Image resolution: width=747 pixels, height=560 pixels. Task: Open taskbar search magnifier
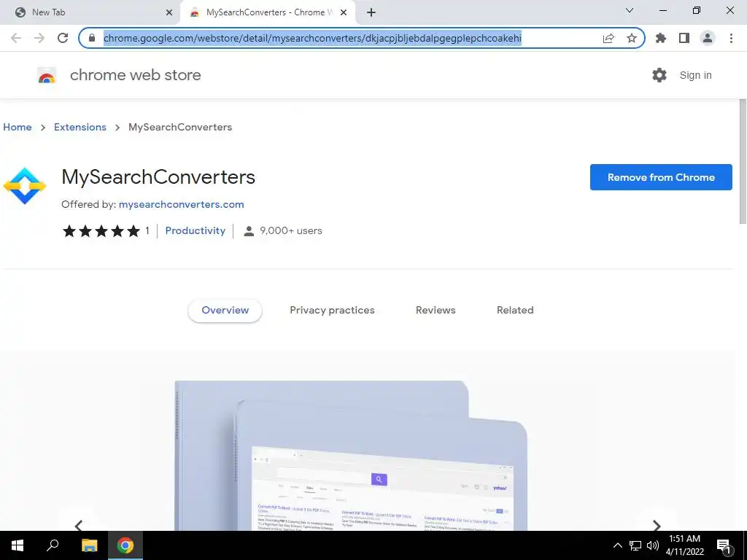(x=53, y=545)
